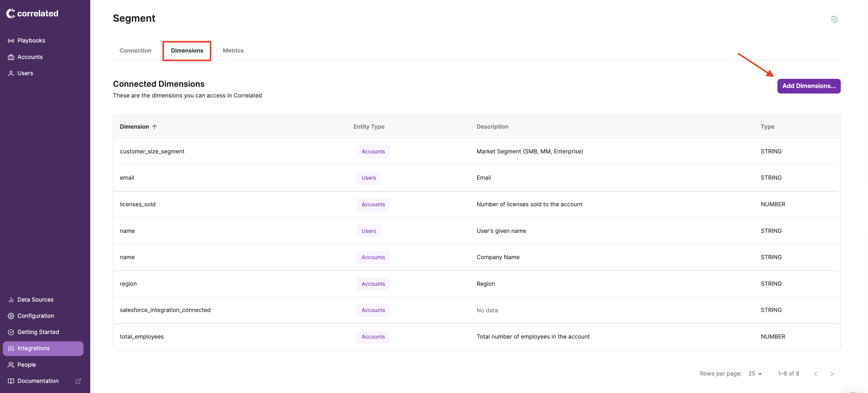Switch to the Connection tab

point(135,50)
